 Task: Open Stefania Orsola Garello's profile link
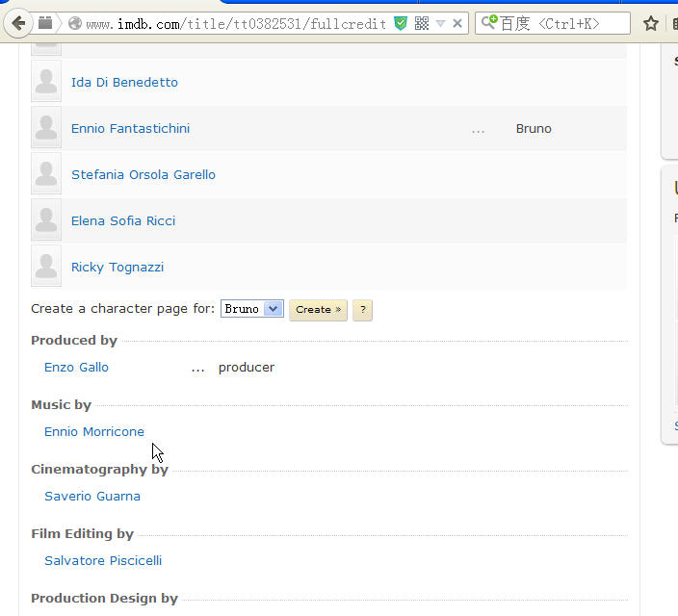point(143,174)
